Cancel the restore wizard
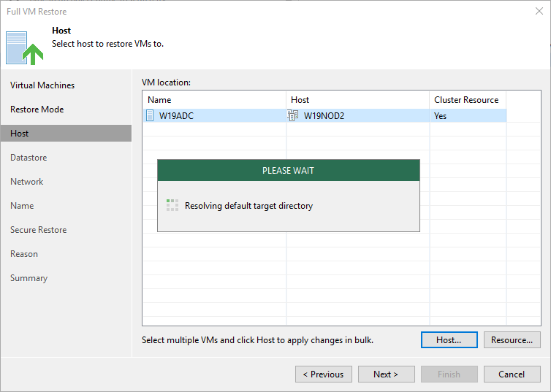This screenshot has height=392, width=551. [512, 374]
